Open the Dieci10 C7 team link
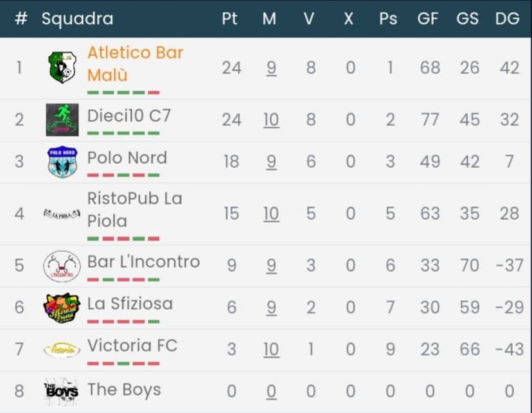This screenshot has width=532, height=413. click(129, 116)
